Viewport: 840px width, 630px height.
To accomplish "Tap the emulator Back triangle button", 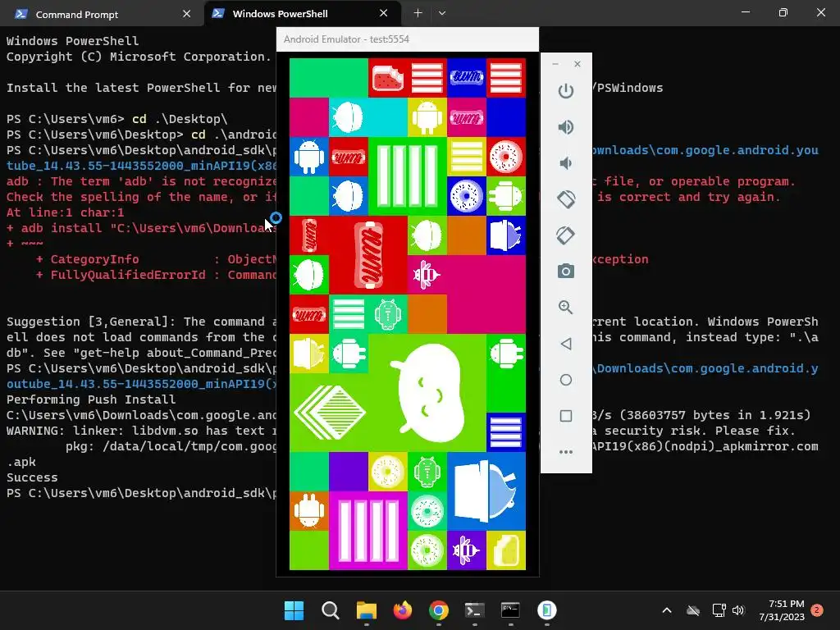I will pos(566,344).
